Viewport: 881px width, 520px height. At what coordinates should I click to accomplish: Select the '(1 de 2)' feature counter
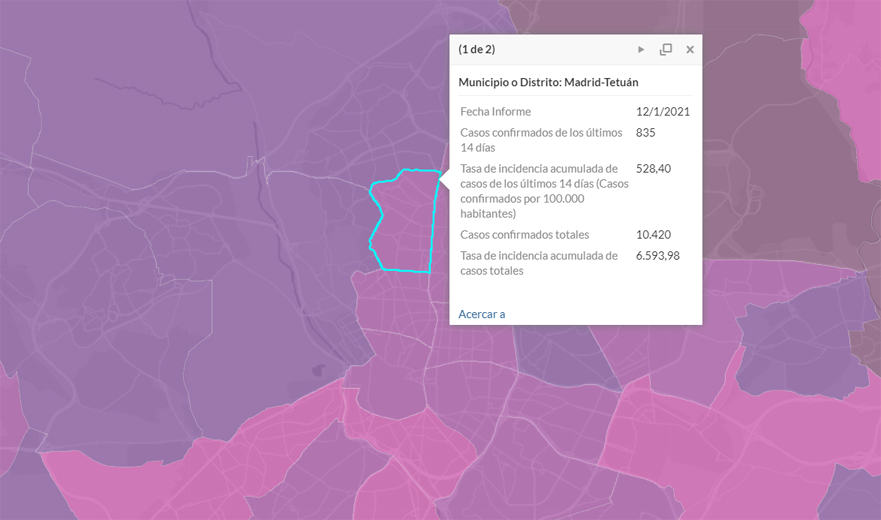pos(476,49)
